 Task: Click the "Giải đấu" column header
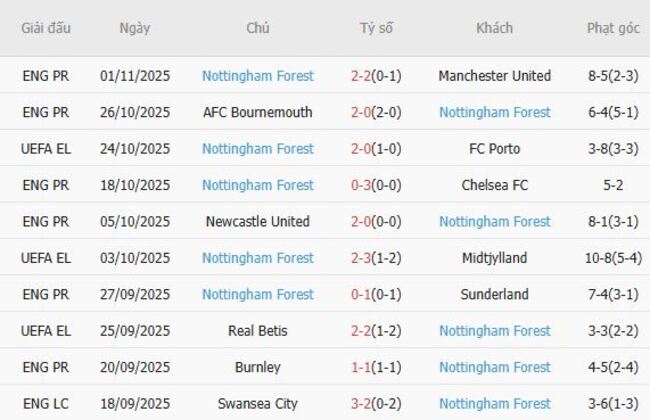pyautogui.click(x=46, y=28)
